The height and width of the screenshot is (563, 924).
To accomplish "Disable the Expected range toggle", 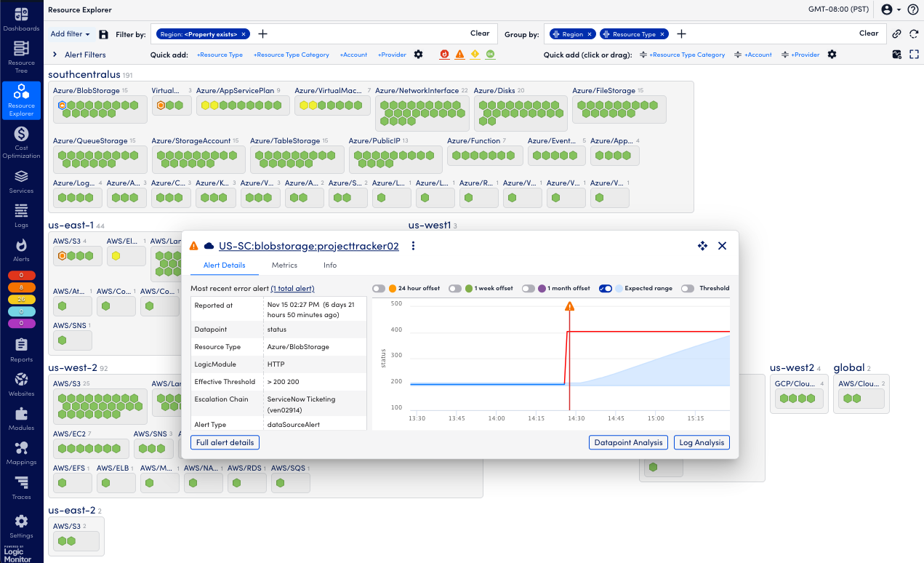I will coord(606,288).
